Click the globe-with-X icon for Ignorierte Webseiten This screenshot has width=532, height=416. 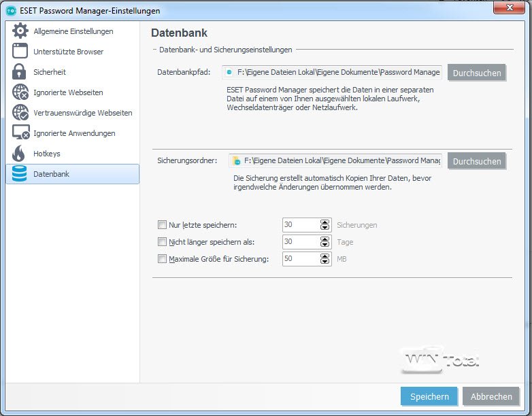point(20,92)
